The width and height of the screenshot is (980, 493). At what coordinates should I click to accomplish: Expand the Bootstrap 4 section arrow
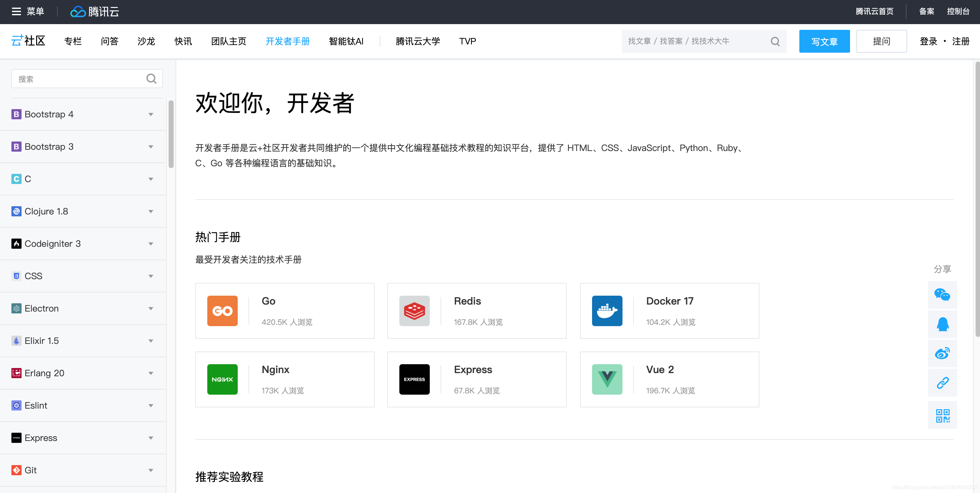[x=151, y=115]
